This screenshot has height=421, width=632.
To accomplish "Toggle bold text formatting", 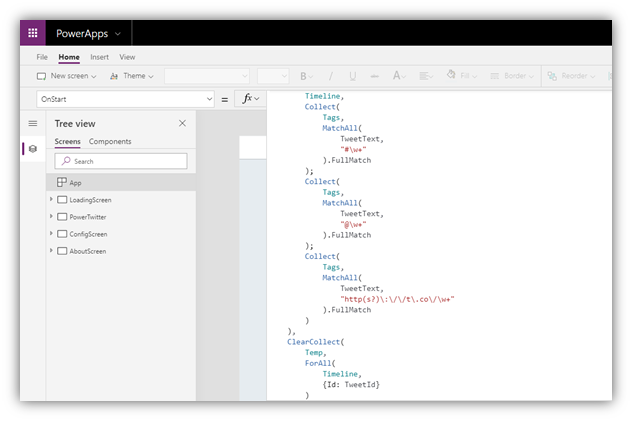I will pos(304,76).
